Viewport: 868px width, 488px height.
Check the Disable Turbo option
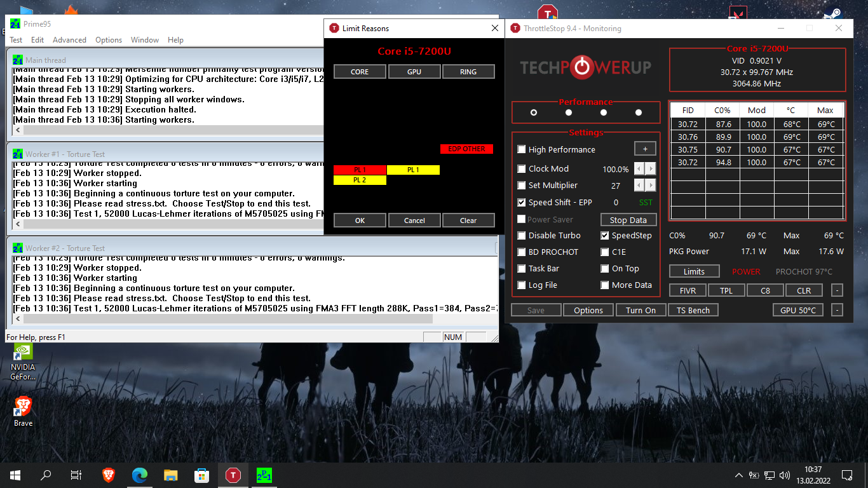point(522,235)
